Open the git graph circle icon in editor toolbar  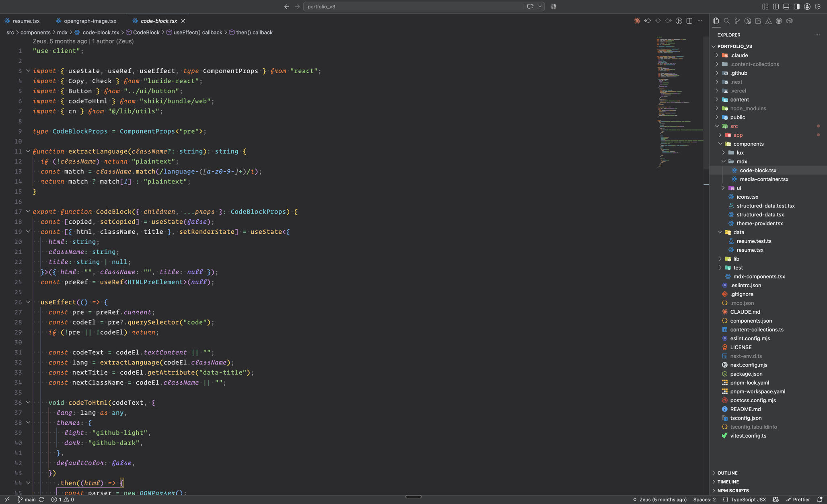pyautogui.click(x=679, y=21)
